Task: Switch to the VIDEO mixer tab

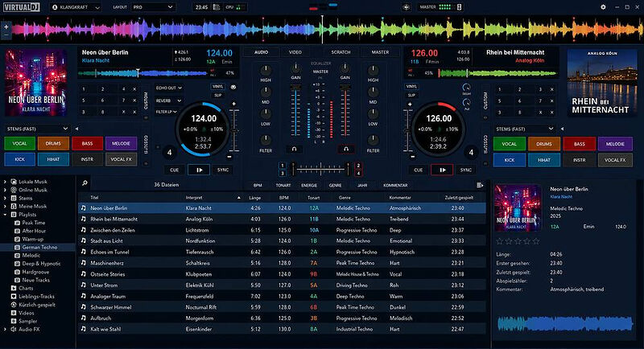Action: pyautogui.click(x=295, y=52)
